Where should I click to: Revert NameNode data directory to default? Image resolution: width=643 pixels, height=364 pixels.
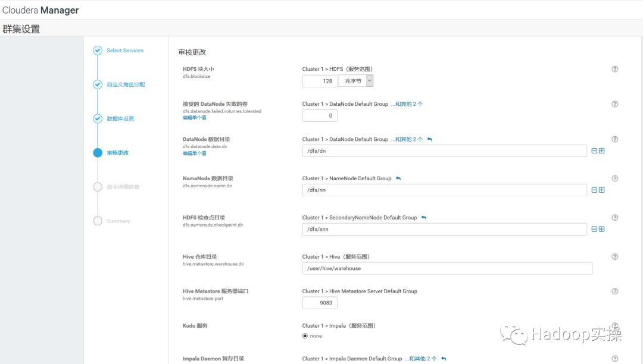click(x=398, y=178)
